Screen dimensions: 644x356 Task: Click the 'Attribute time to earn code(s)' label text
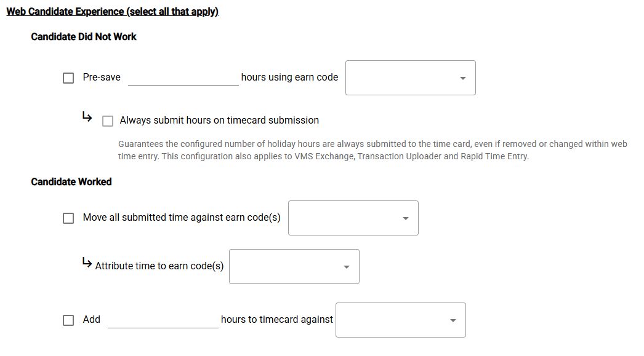click(x=159, y=266)
